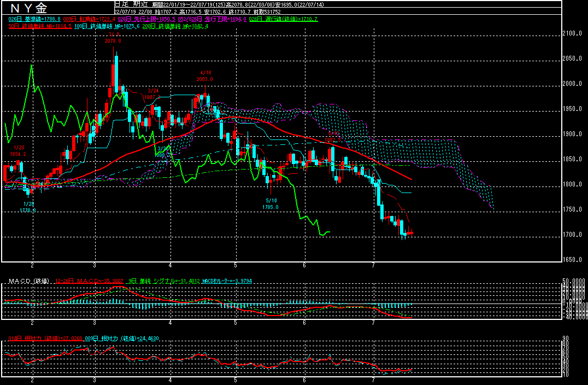Click the open interest 前取531752
The image size is (588, 385).
tap(267, 11)
